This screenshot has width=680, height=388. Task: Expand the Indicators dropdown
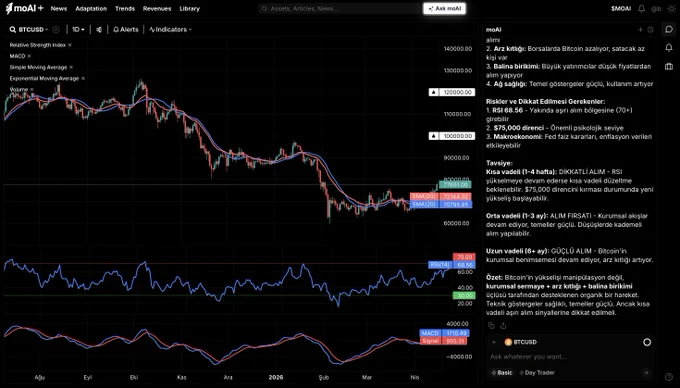tap(170, 29)
